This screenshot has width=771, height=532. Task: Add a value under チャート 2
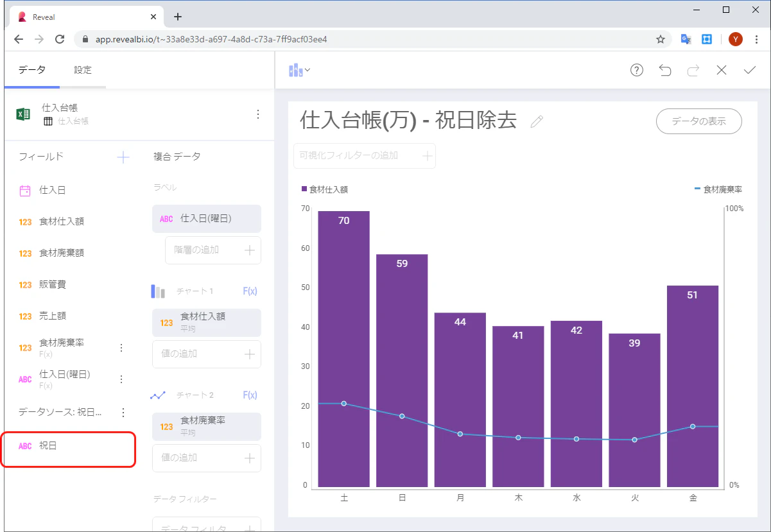tap(207, 458)
